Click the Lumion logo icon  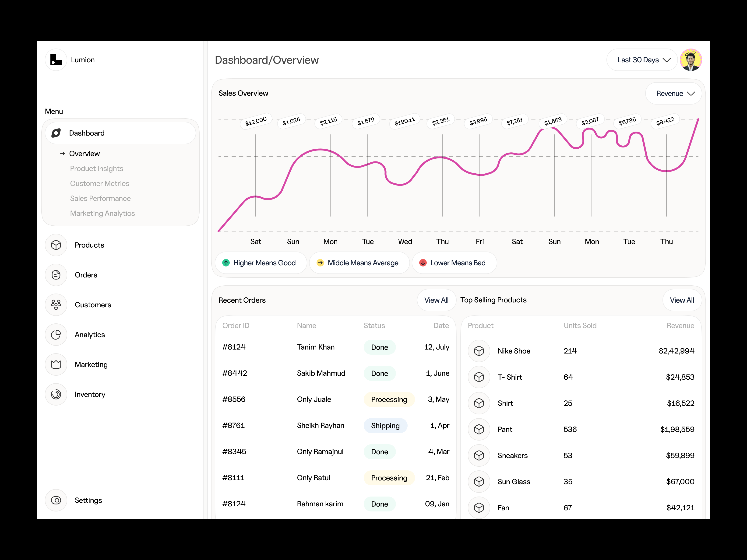(x=56, y=60)
